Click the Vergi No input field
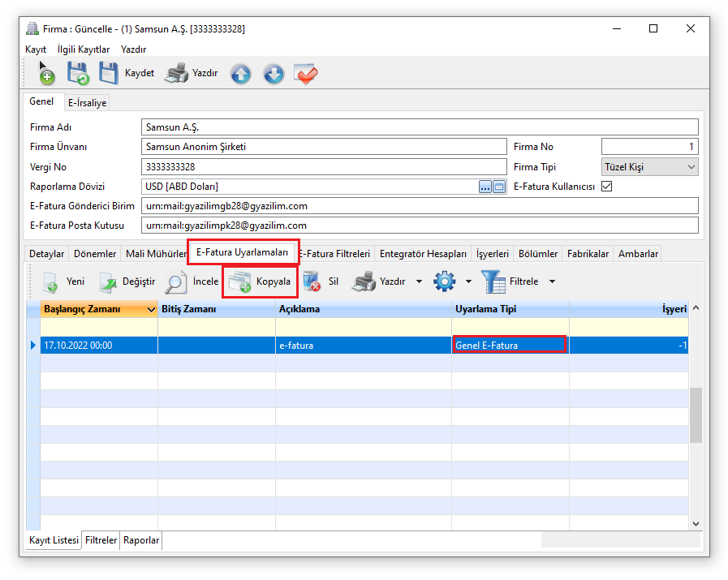The image size is (728, 580). pyautogui.click(x=324, y=167)
